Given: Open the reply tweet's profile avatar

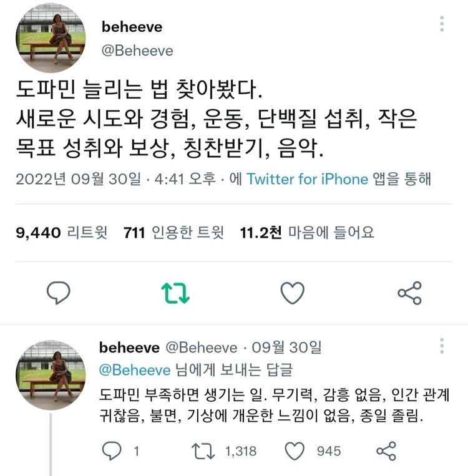Looking at the screenshot, I should 50,376.
